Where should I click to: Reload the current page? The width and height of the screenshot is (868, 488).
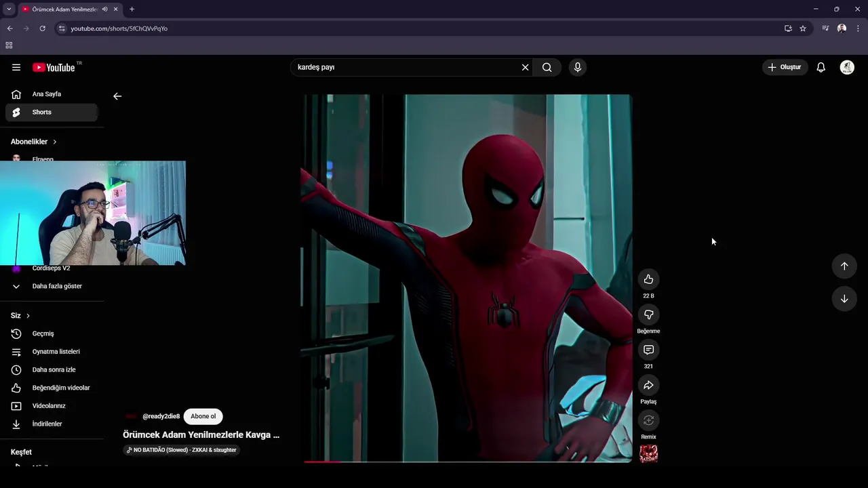[x=42, y=28]
